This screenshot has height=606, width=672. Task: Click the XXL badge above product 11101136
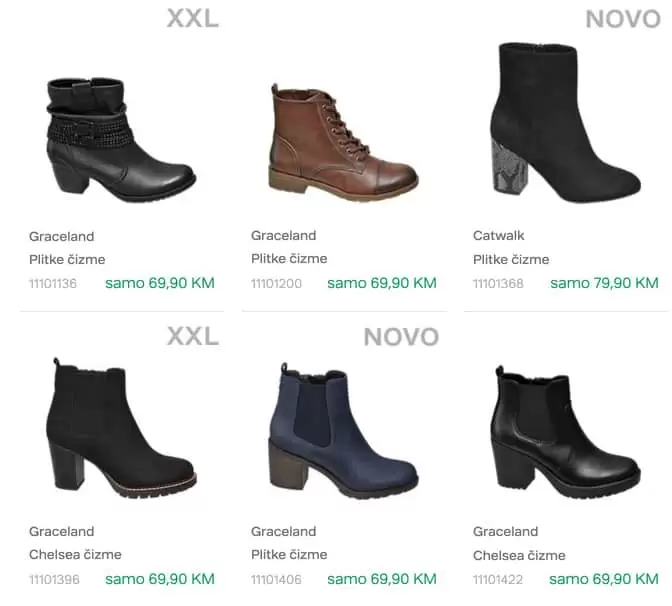point(193,18)
